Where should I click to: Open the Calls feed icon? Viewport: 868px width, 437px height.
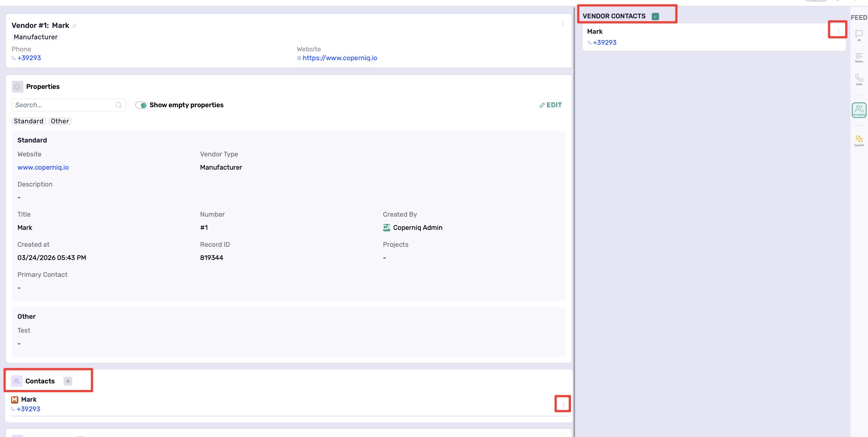tap(859, 79)
